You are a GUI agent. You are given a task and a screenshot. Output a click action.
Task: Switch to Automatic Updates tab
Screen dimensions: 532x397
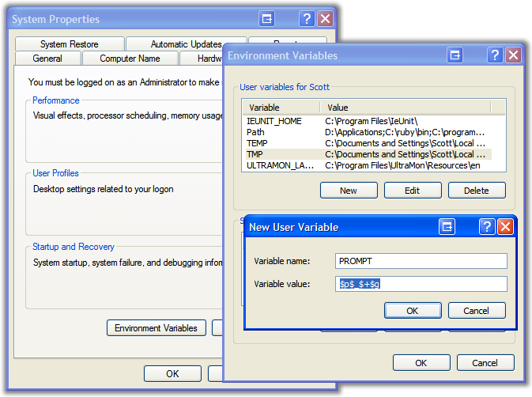click(x=187, y=44)
